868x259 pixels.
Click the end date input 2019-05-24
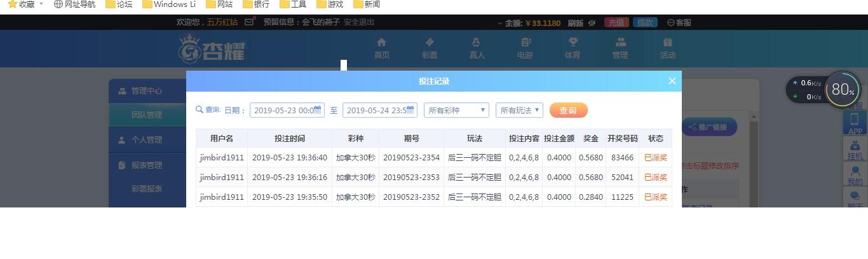point(380,110)
